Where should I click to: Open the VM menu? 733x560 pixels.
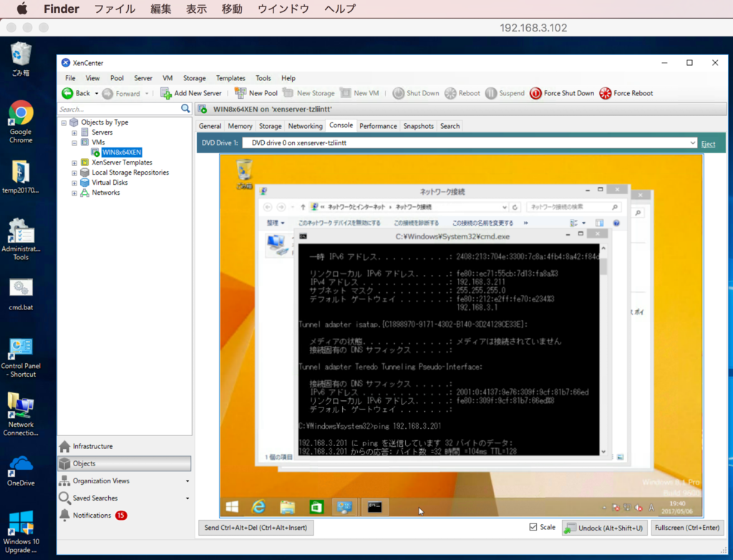pos(168,78)
